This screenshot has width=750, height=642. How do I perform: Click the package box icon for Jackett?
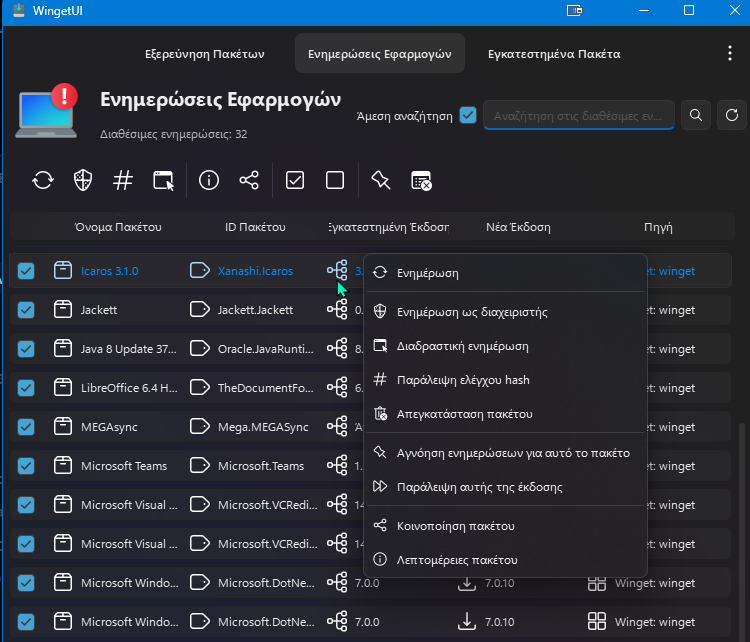point(63,310)
